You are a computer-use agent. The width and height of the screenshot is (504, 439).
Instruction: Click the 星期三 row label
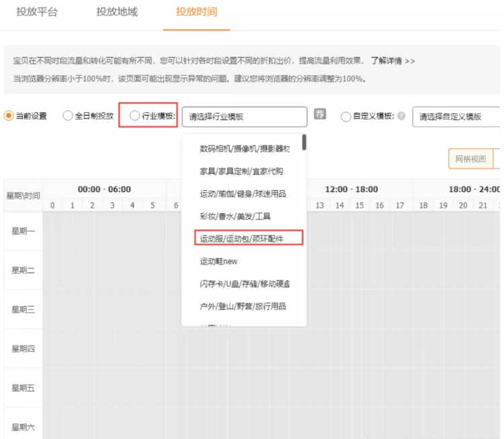coord(23,309)
